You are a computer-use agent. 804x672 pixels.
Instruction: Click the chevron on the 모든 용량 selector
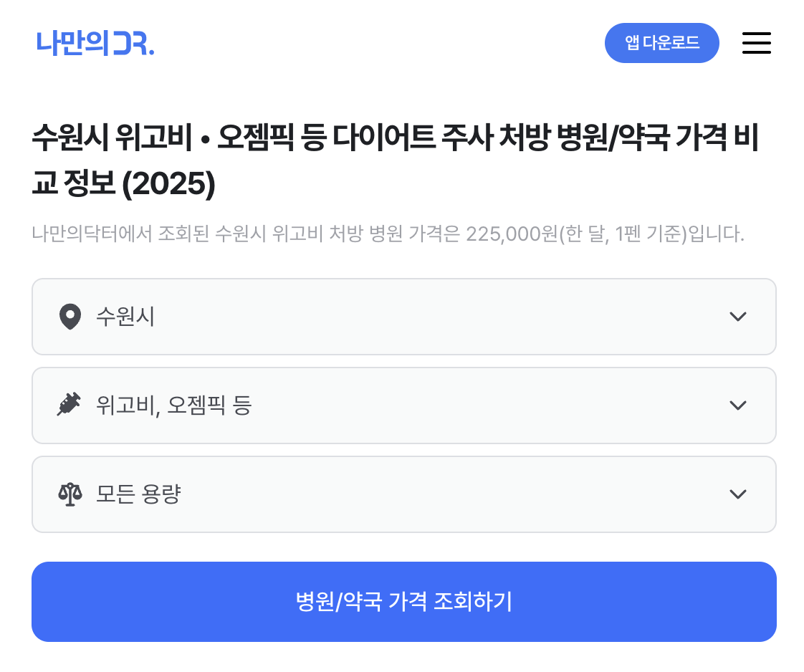(x=738, y=494)
